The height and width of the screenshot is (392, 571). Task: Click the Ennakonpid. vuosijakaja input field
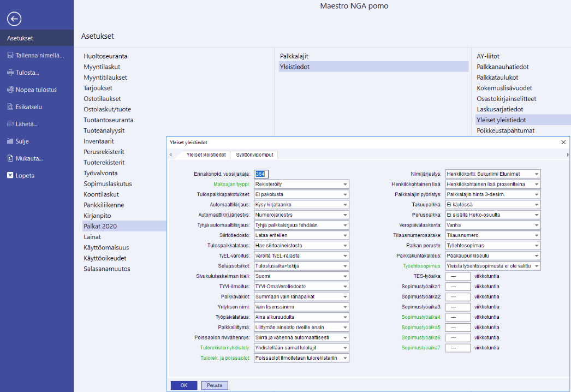[261, 174]
